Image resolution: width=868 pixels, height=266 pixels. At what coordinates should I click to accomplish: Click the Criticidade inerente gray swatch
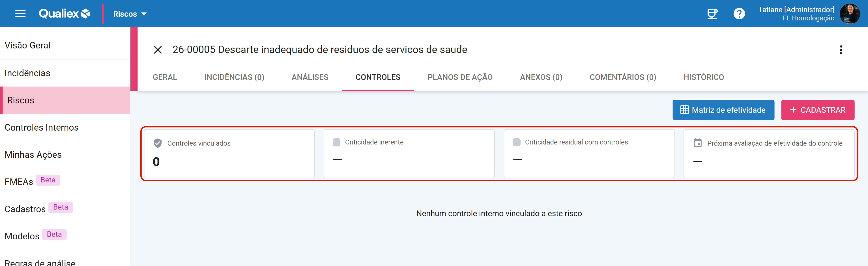[336, 142]
